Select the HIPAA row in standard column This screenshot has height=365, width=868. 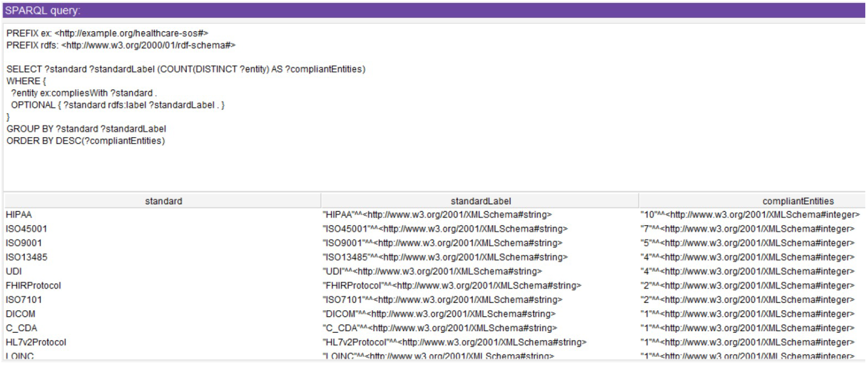(19, 215)
